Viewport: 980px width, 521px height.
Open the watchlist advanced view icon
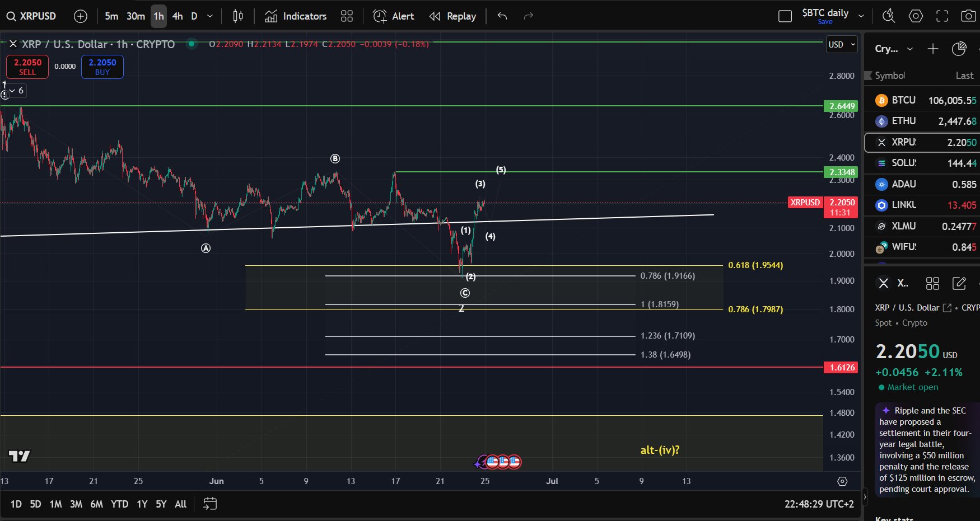tap(959, 49)
